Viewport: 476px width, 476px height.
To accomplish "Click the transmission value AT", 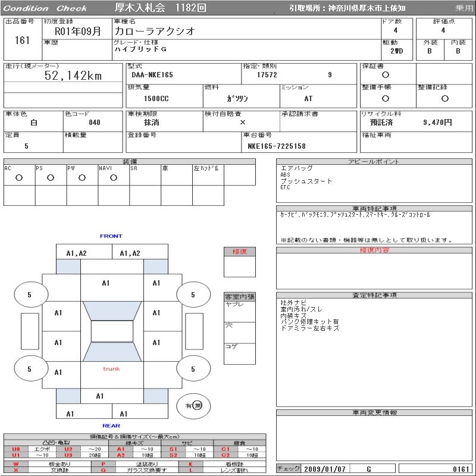I will point(308,98).
